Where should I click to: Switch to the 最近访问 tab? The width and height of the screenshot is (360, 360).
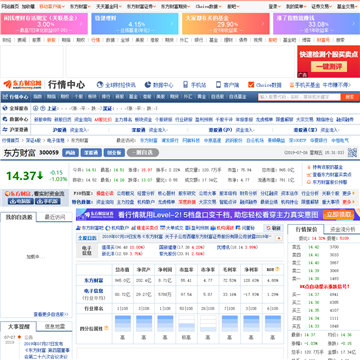coord(55,217)
